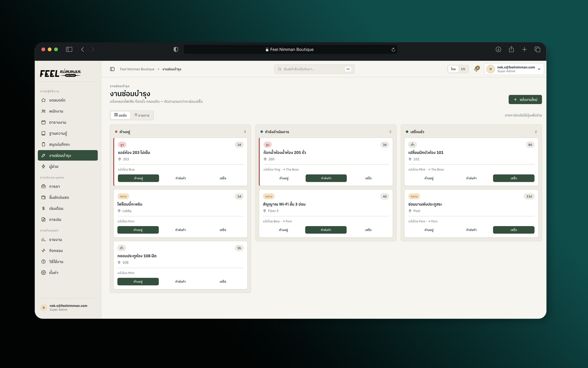Click Safari share icon
The image size is (588, 368).
pyautogui.click(x=511, y=49)
